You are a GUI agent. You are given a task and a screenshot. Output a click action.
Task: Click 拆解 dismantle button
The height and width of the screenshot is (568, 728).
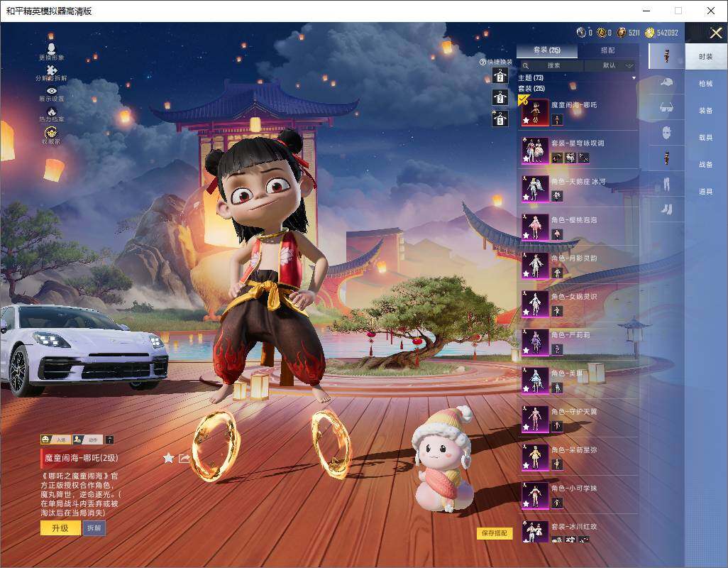94,528
